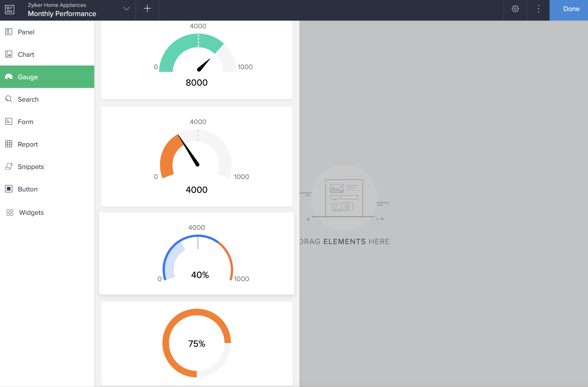The width and height of the screenshot is (588, 387).
Task: Click the Form icon in sidebar
Action: point(9,122)
